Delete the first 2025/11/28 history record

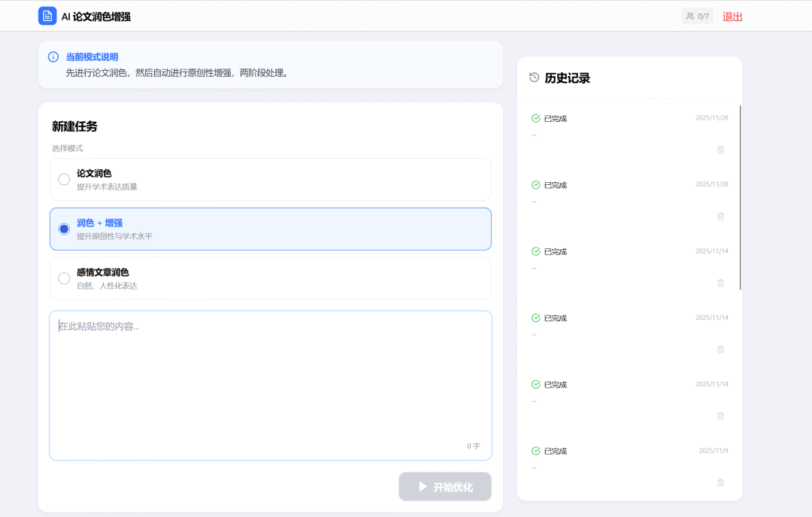pyautogui.click(x=720, y=150)
